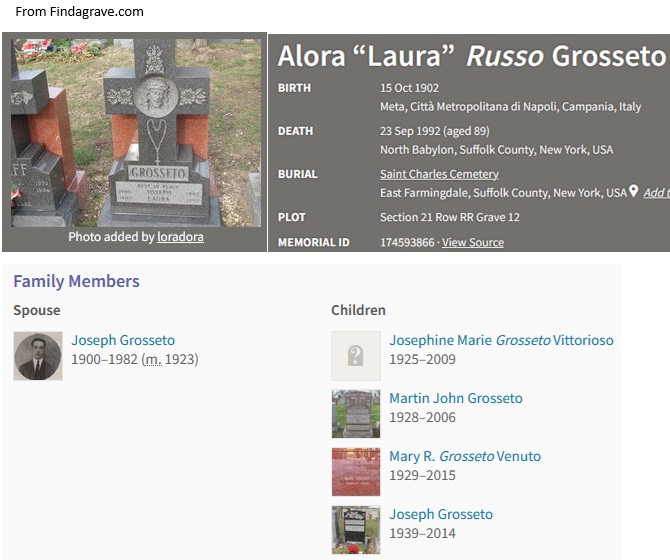
Task: Click Mary R. Venuto's red gravestone thumbnail
Action: pos(356,472)
